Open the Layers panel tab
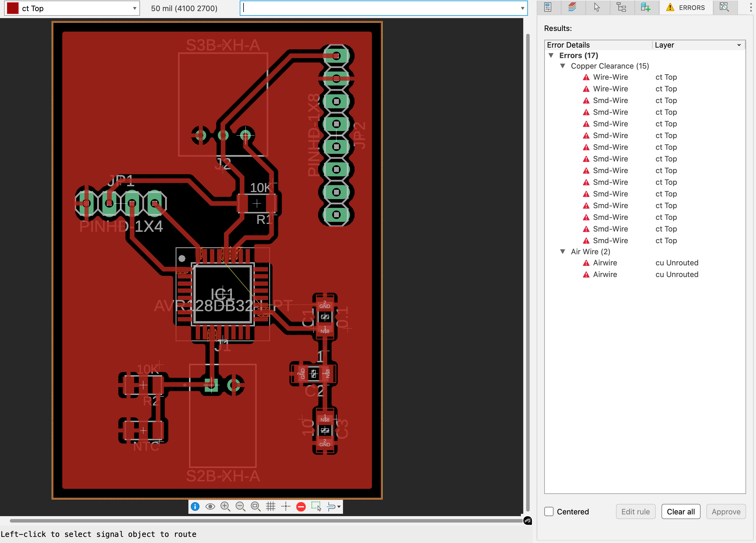This screenshot has height=543, width=756. [x=572, y=7]
